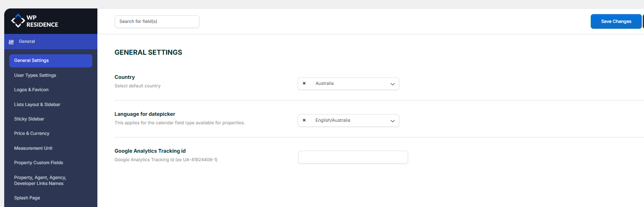Viewport: 644px width, 207px height.
Task: Expand the Country dropdown arrow
Action: pyautogui.click(x=392, y=84)
